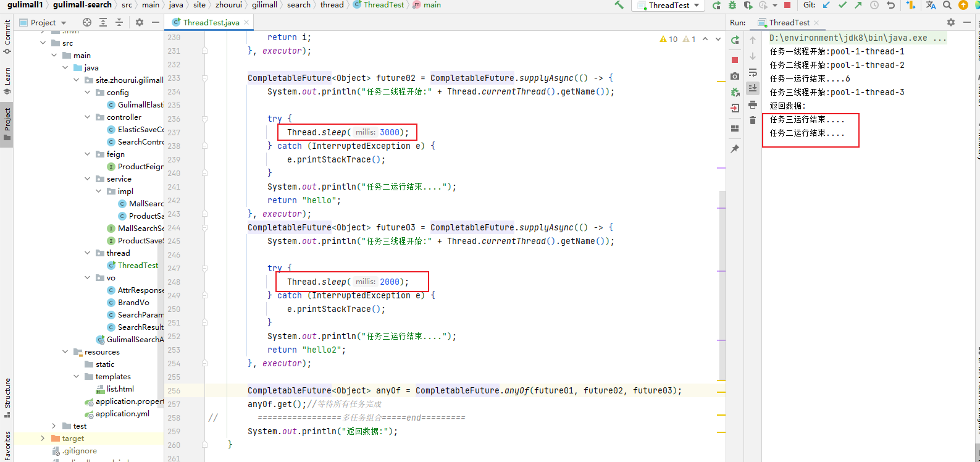Rerun ThreadTest in the Run panel
The height and width of the screenshot is (462, 980).
pyautogui.click(x=735, y=40)
